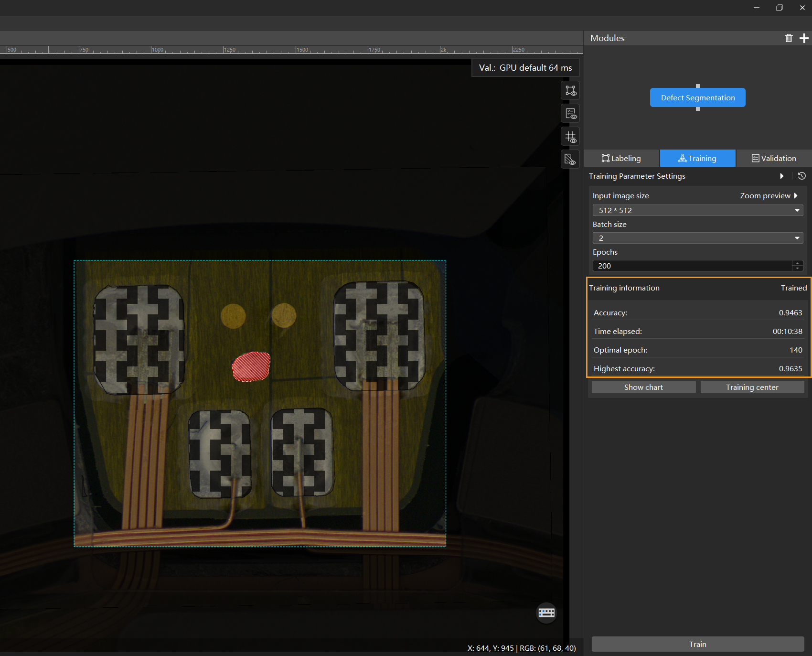Select the red defect mask region
This screenshot has height=656, width=812.
(251, 366)
